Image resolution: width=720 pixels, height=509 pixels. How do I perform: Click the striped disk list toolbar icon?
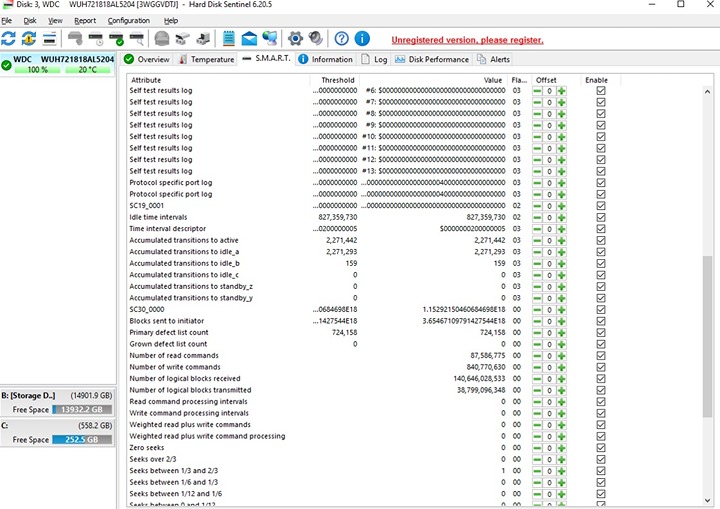(50, 39)
